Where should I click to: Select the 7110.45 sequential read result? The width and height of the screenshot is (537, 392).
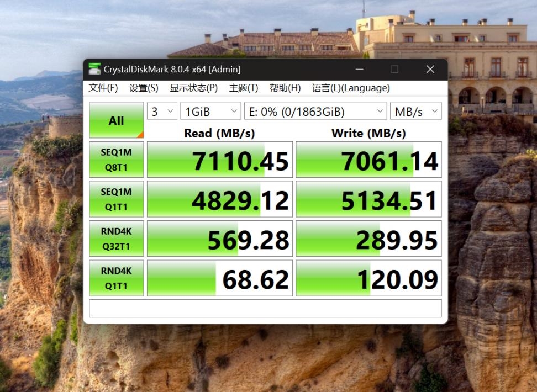click(x=220, y=160)
